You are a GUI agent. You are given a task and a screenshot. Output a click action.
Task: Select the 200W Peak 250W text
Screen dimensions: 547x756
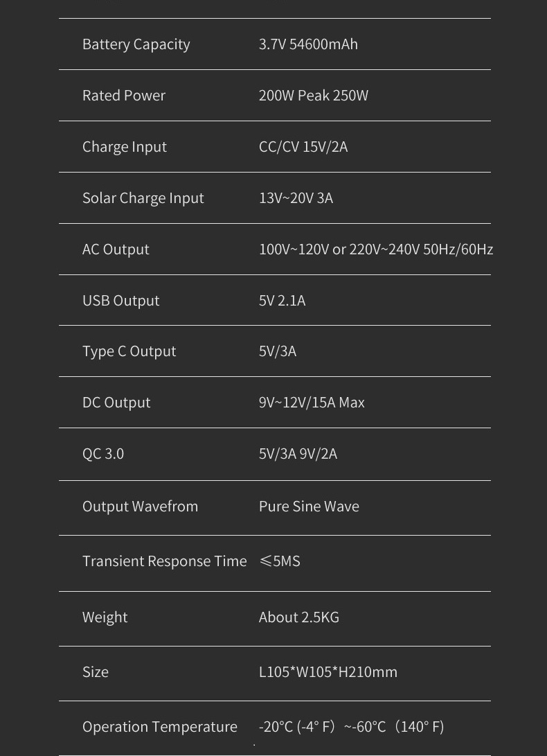[x=313, y=96]
